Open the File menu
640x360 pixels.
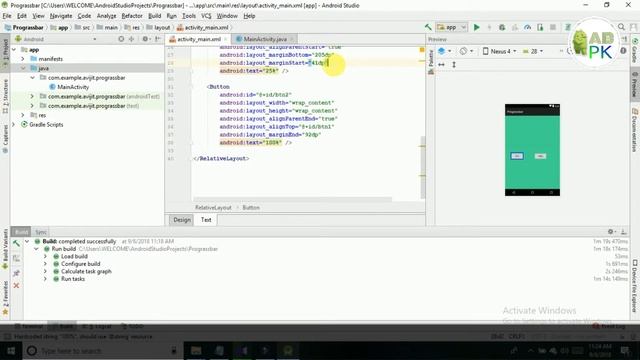[7, 16]
